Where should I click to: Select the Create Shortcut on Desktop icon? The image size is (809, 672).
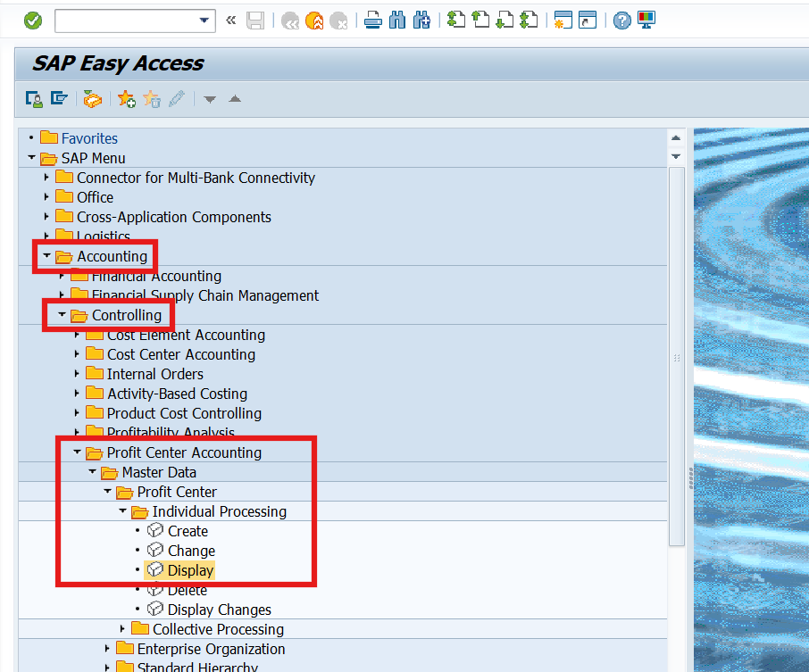point(588,20)
